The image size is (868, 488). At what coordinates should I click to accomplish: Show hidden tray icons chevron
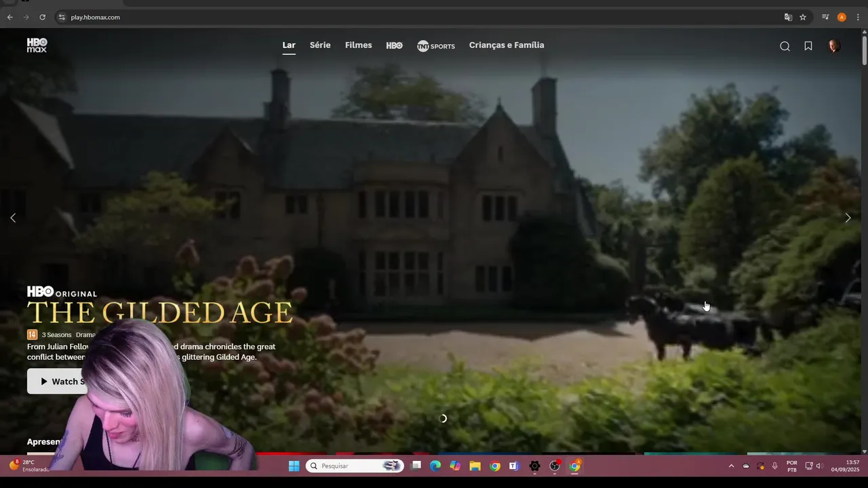[731, 466]
